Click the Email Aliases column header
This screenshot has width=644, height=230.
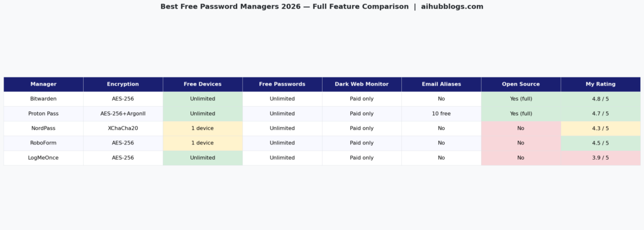point(441,84)
